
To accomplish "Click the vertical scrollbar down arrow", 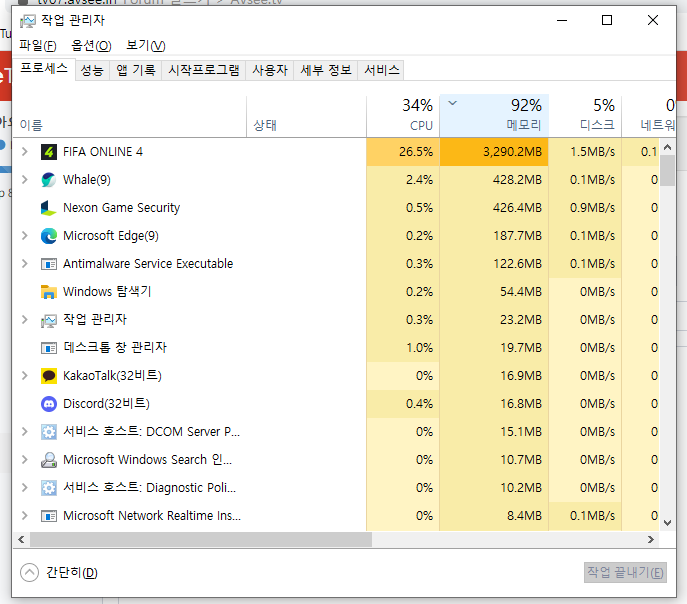I will [x=667, y=523].
